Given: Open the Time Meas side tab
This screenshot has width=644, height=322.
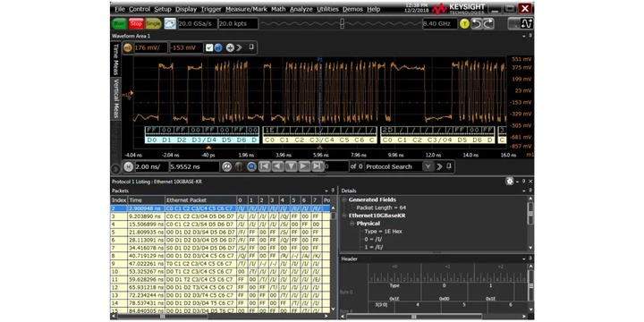Looking at the screenshot, I should tap(115, 59).
